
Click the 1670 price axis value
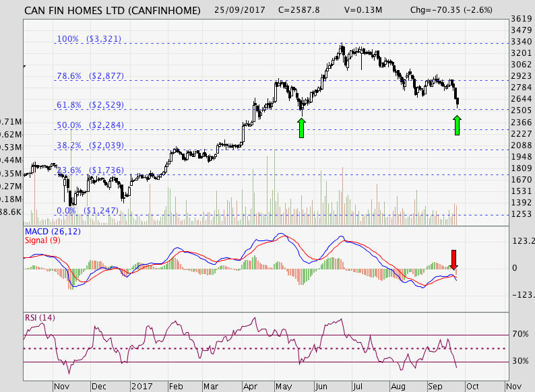(x=522, y=179)
